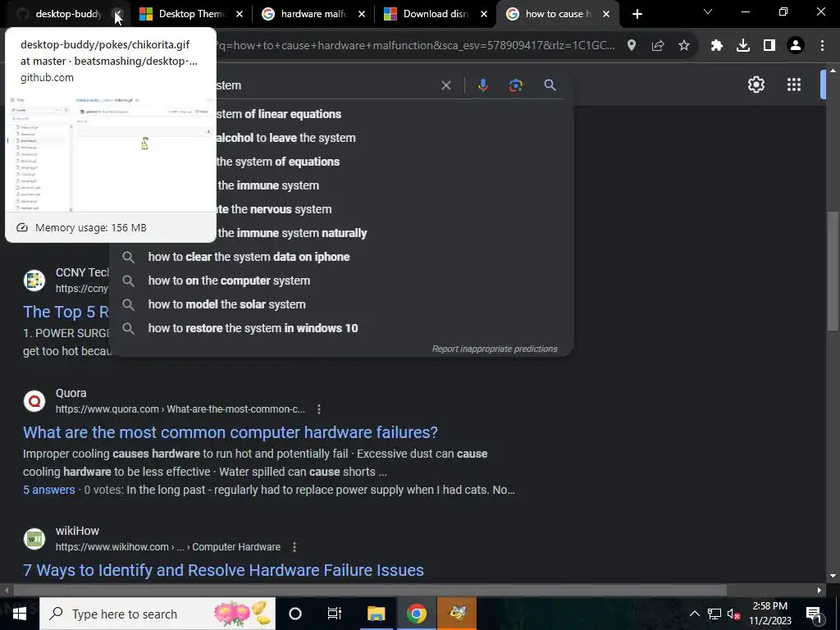The height and width of the screenshot is (630, 840).
Task: Open 'The Top 5 R...' CCNY result
Action: pyautogui.click(x=66, y=312)
